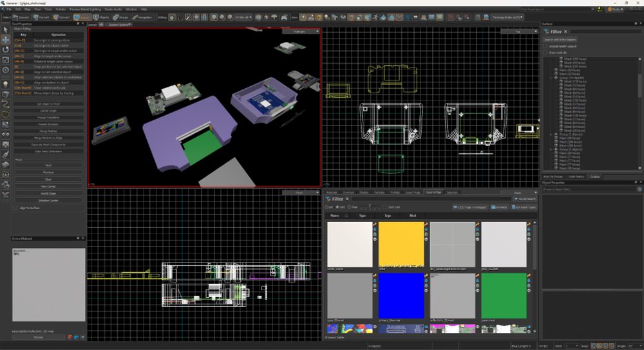
Task: Click the Filter funnel icon in Outliner
Action: tap(547, 32)
